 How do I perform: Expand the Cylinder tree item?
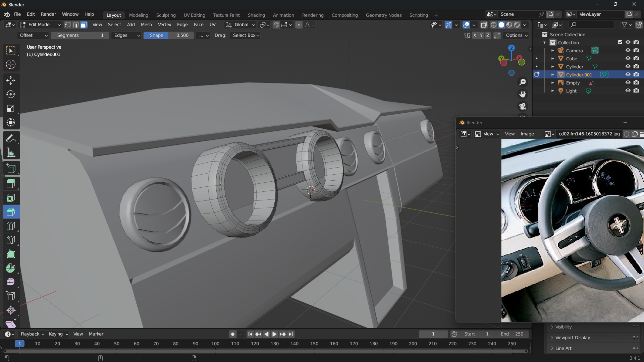click(552, 67)
